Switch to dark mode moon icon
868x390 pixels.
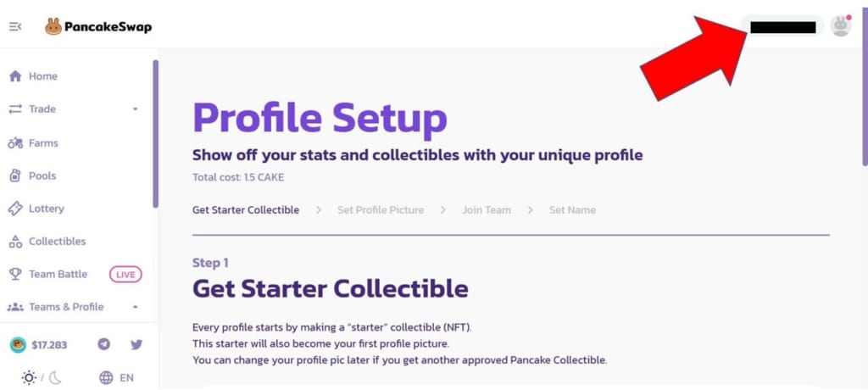click(x=55, y=378)
